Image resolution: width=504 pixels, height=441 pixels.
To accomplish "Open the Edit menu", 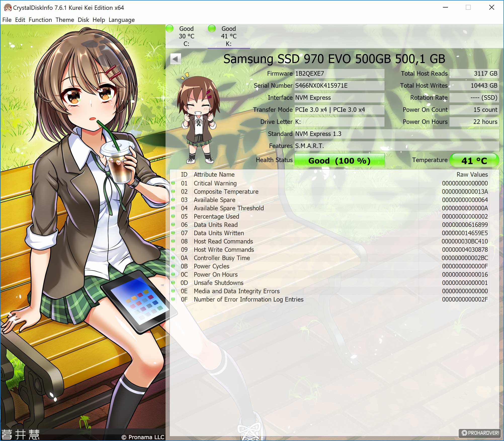I will [x=20, y=20].
